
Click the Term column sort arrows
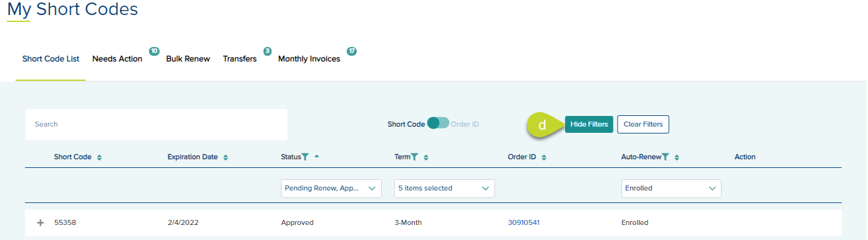pos(426,157)
